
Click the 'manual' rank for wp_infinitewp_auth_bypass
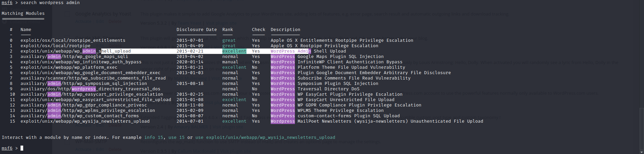click(x=230, y=62)
